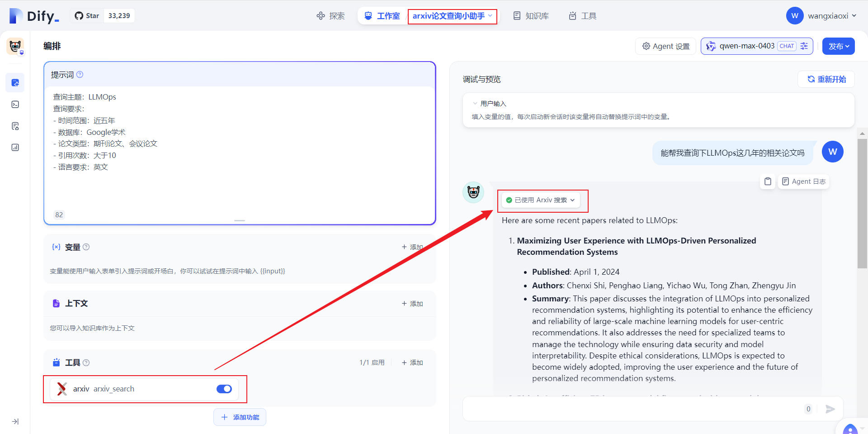
Task: Open the 工具 tools tab
Action: point(583,16)
